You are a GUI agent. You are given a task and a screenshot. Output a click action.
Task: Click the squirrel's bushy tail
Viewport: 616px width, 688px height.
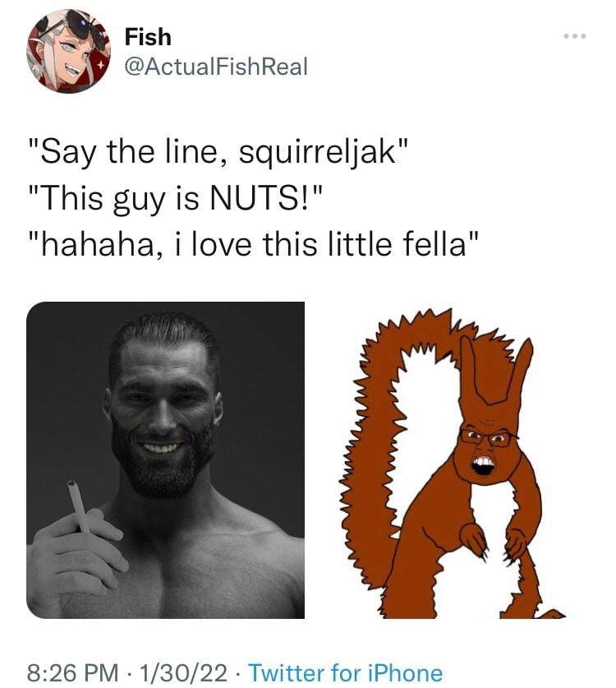384,460
